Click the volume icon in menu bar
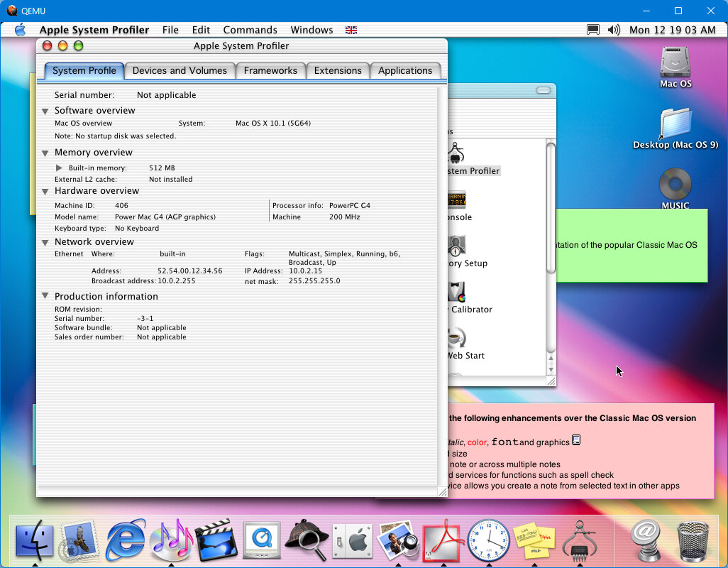 pyautogui.click(x=614, y=30)
